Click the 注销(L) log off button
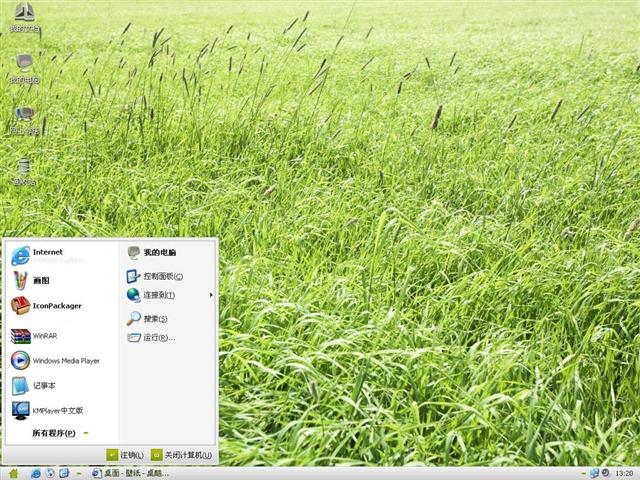640x480 pixels. pos(126,455)
